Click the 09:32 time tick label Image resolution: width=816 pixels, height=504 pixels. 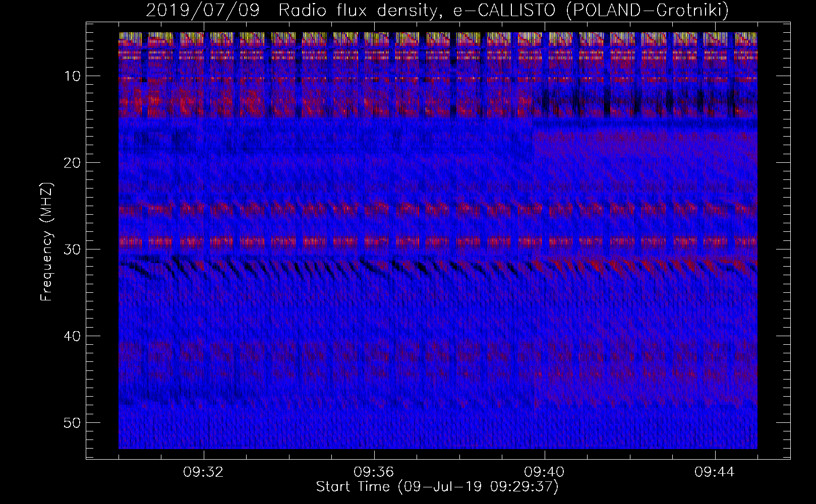(x=204, y=472)
